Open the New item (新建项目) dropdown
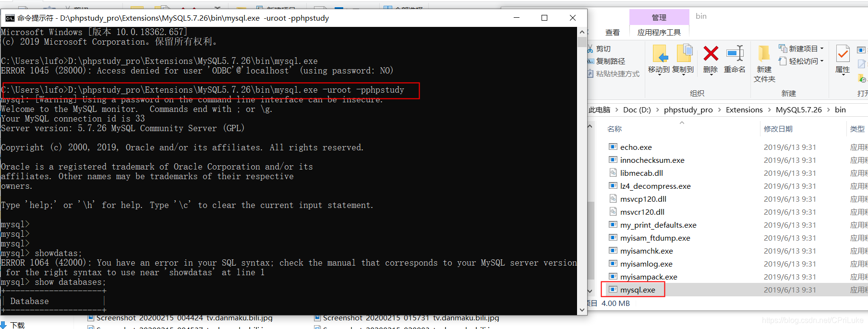 [801, 49]
